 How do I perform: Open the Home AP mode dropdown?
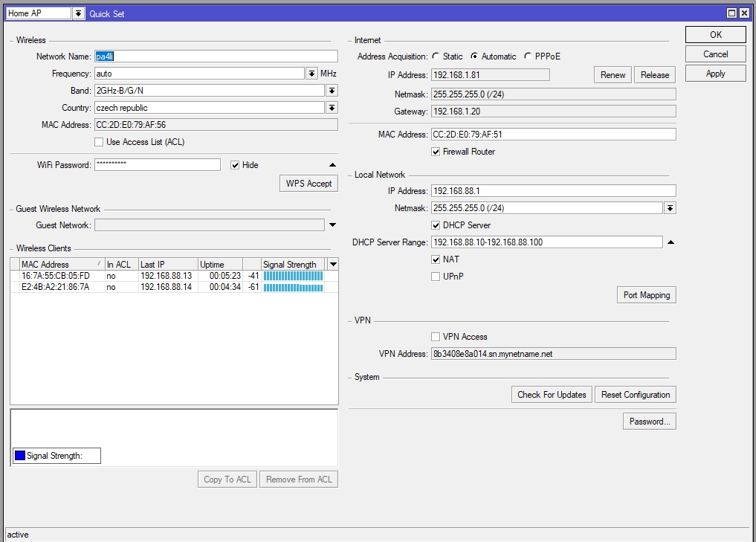[x=79, y=13]
